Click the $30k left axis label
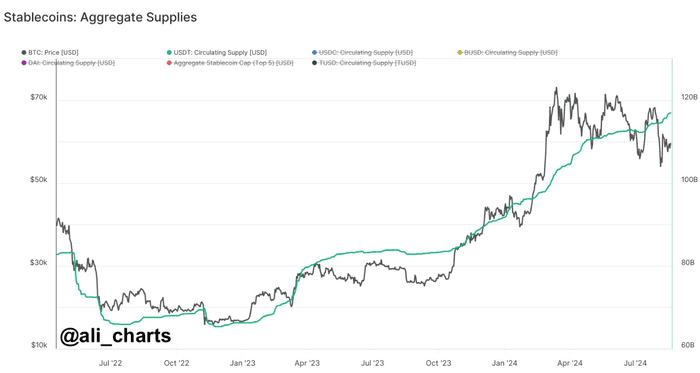The image size is (700, 373). click(x=39, y=263)
